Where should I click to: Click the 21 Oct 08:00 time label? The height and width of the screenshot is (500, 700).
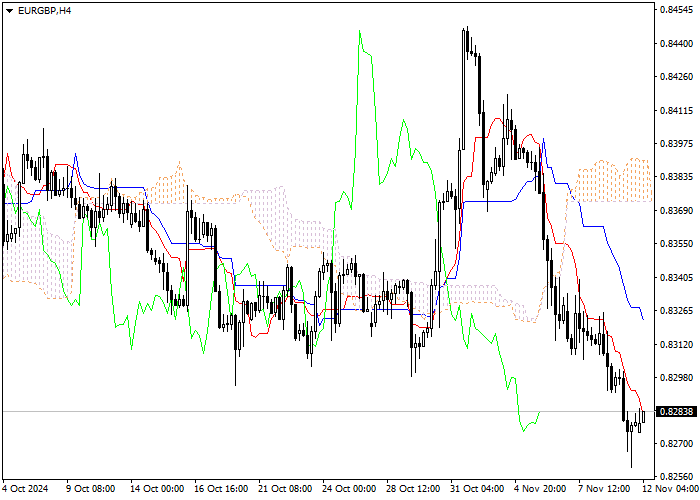pos(285,489)
